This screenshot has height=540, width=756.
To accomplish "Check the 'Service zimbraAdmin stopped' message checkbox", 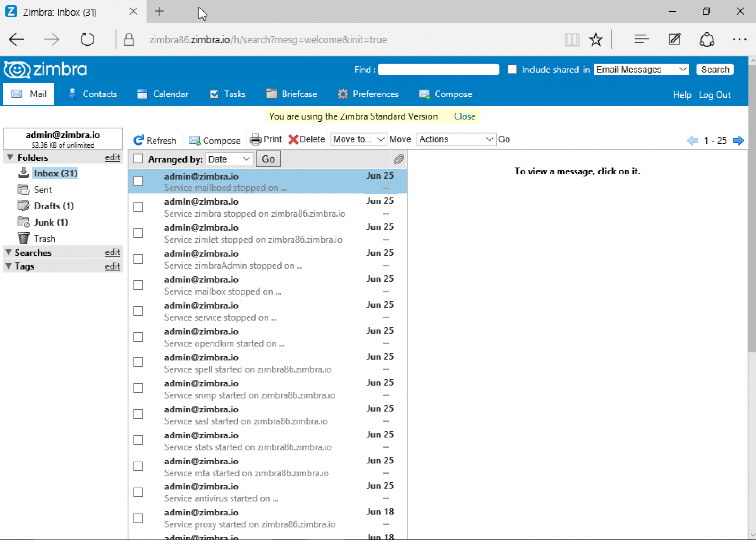I will [138, 260].
